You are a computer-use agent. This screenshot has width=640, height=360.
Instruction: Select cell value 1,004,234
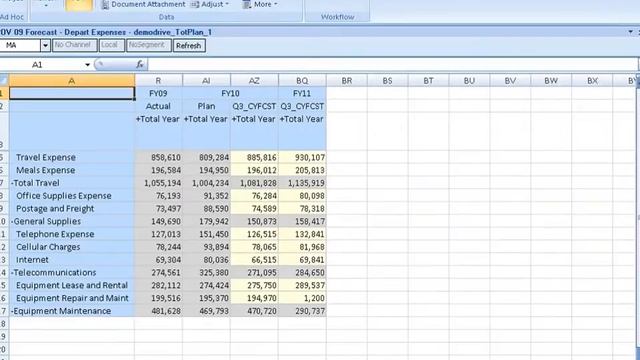(207, 183)
